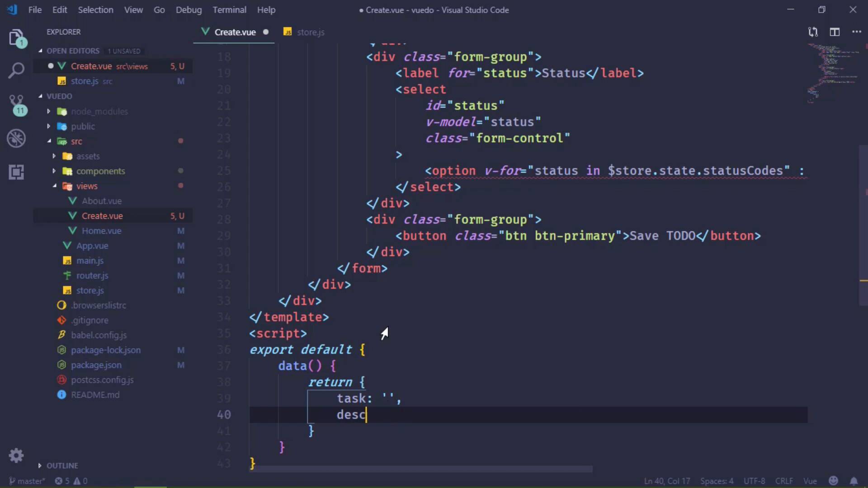Open Create.vue in the views folder
This screenshot has width=868, height=488.
point(113,216)
